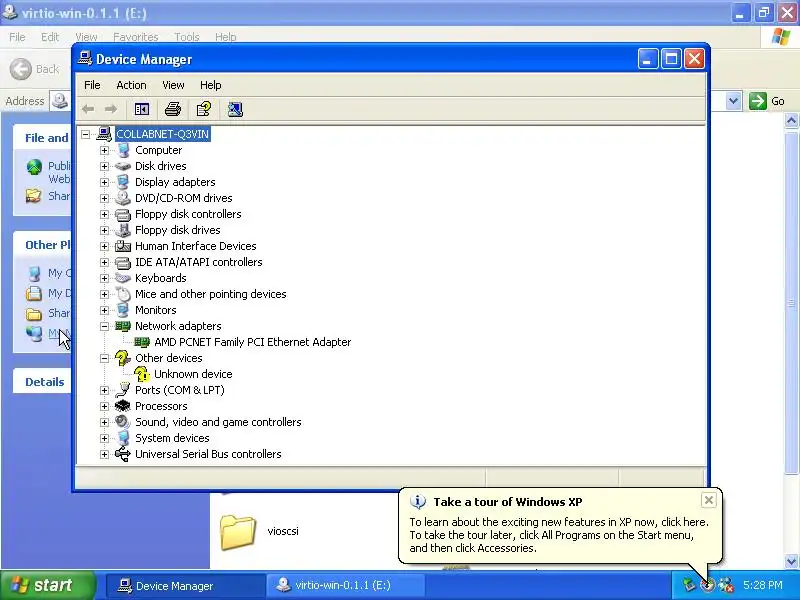Expand the Computer node
Screen dimensions: 800x600
pos(105,150)
